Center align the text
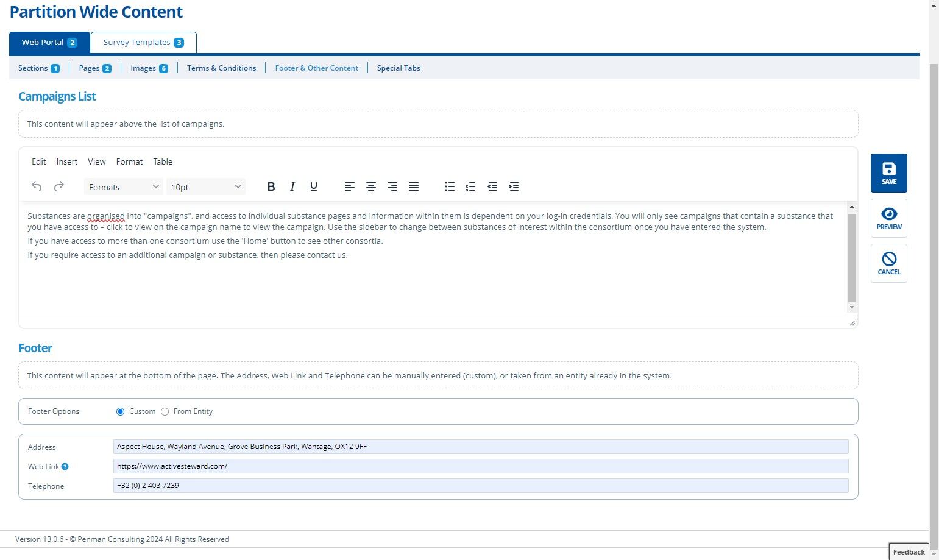This screenshot has height=560, width=939. 371,186
